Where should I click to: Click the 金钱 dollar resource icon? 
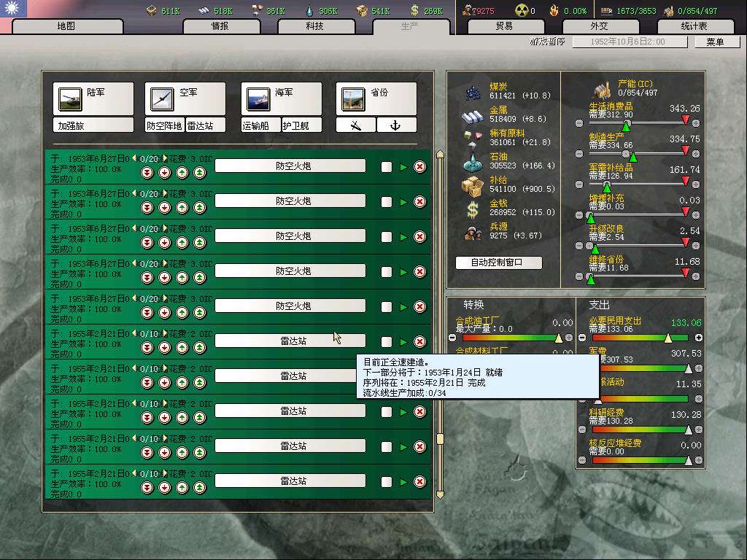[473, 209]
